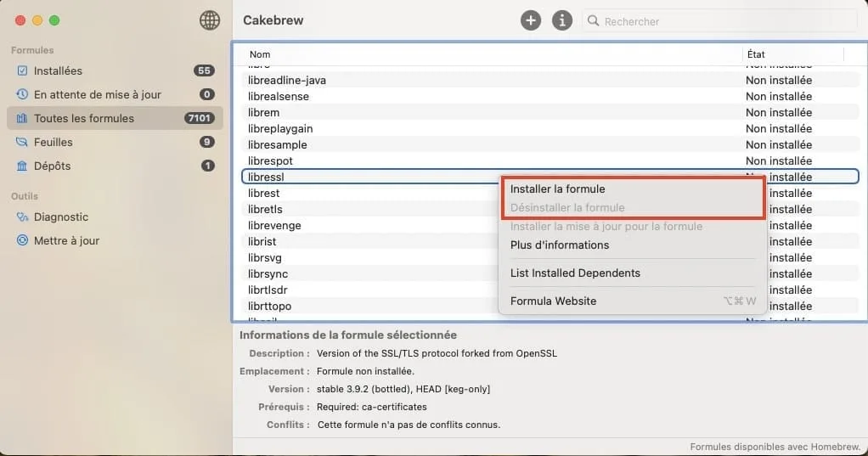The image size is (868, 456).
Task: Click the 55 badge next to Installées
Action: (x=205, y=70)
